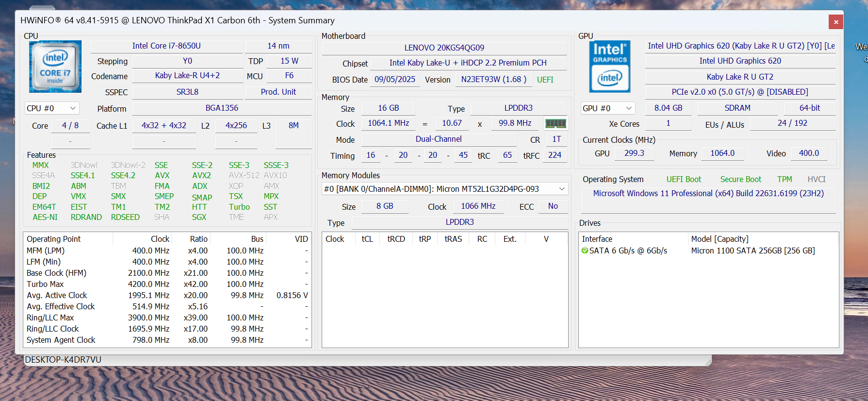This screenshot has width=868, height=401.
Task: Click the memory module Size value 8 GB
Action: pos(385,206)
